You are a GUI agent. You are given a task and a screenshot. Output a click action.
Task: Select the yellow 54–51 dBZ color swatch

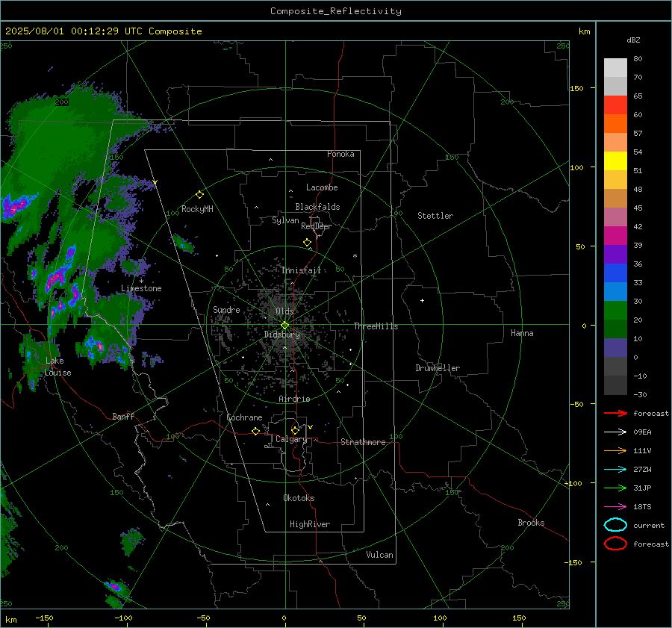click(x=615, y=161)
